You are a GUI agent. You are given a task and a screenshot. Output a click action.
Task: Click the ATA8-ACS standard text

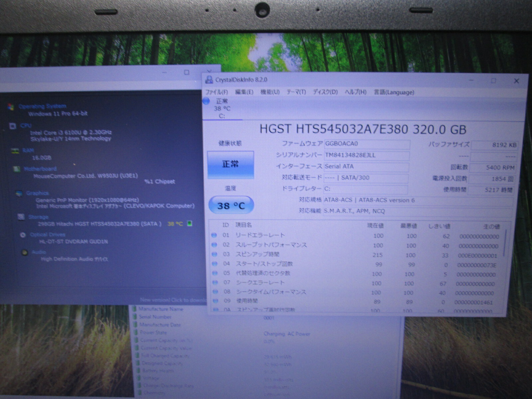[369, 200]
